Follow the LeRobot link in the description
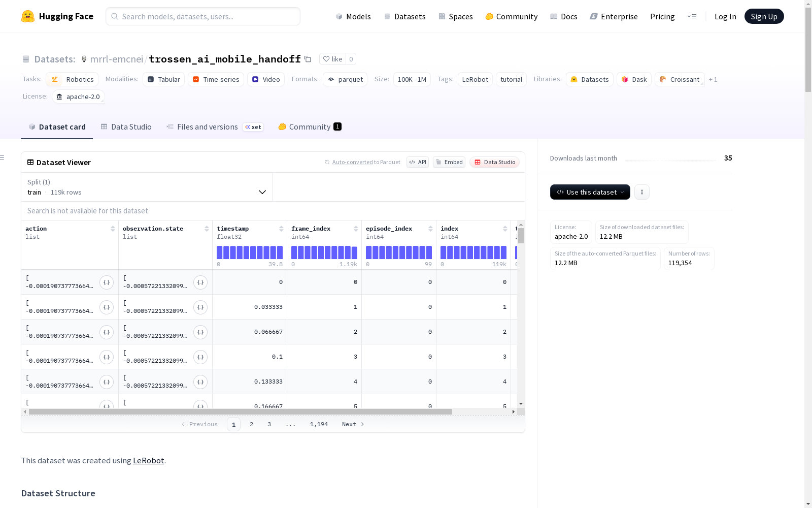Image resolution: width=812 pixels, height=508 pixels. pyautogui.click(x=148, y=461)
